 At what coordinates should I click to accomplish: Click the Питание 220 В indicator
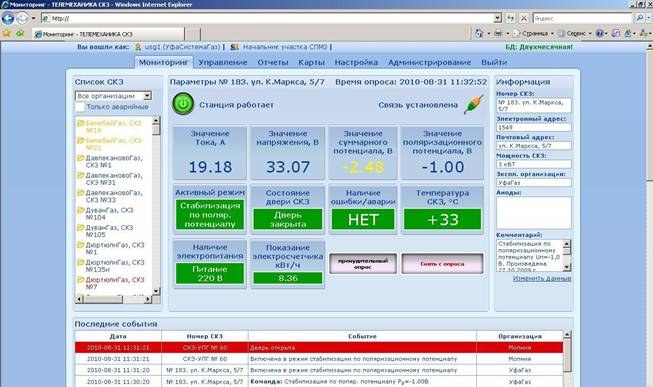(x=210, y=273)
